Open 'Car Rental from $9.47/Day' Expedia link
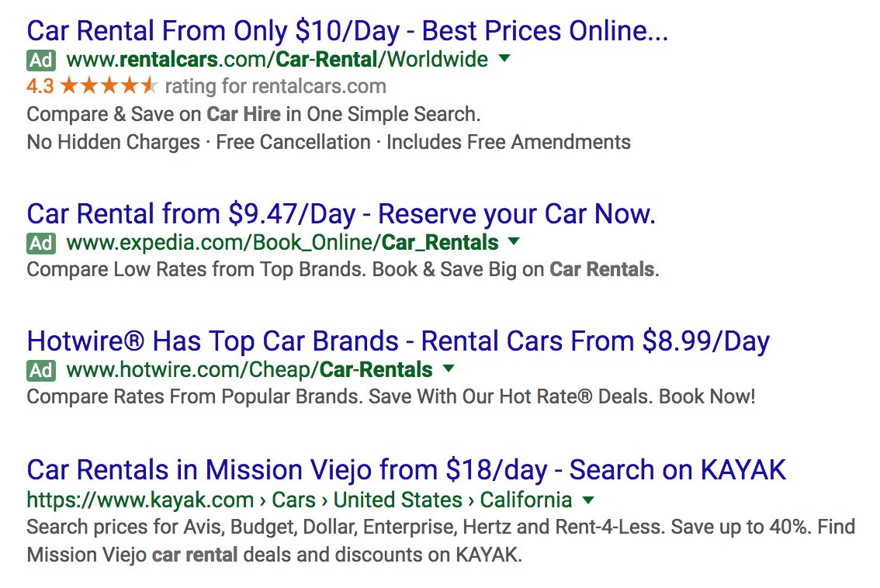Image resolution: width=880 pixels, height=588 pixels. (x=341, y=213)
